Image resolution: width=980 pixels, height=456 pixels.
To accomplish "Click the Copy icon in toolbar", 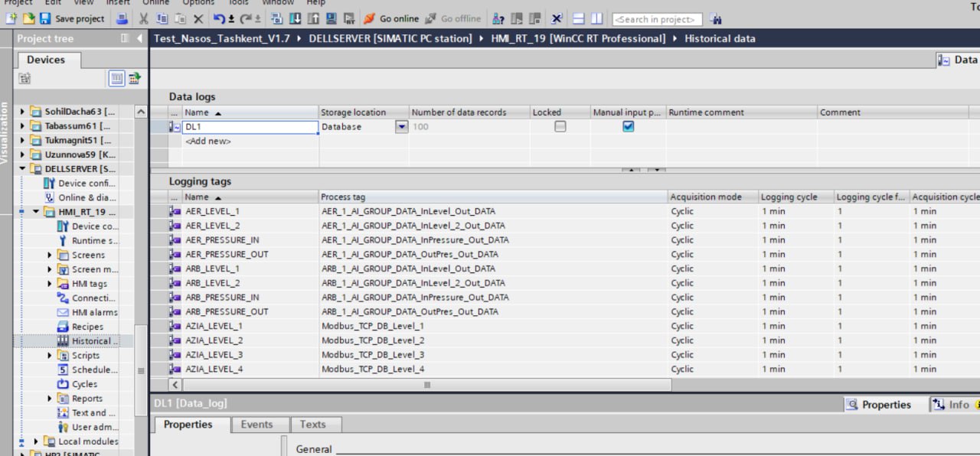I will 162,18.
